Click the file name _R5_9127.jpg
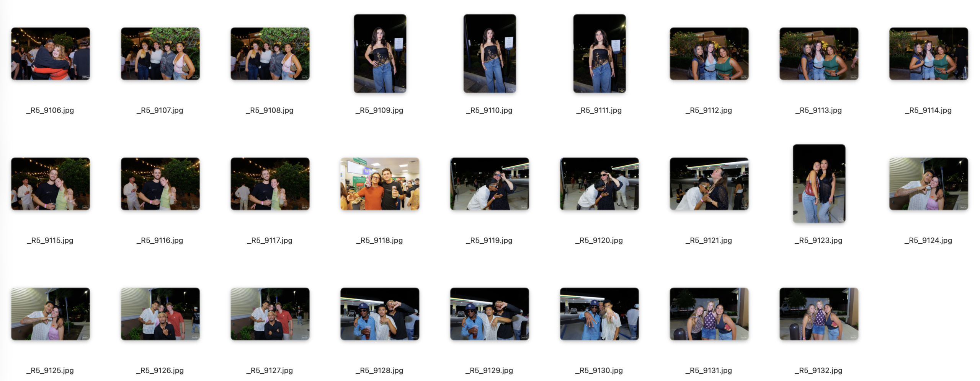The image size is (980, 381). (x=270, y=371)
